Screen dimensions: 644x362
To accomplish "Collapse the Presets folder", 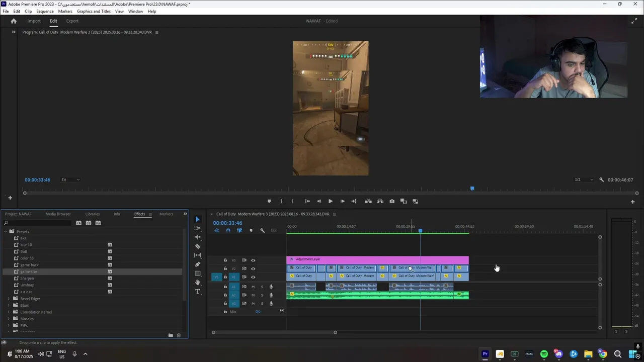I will coord(6,232).
